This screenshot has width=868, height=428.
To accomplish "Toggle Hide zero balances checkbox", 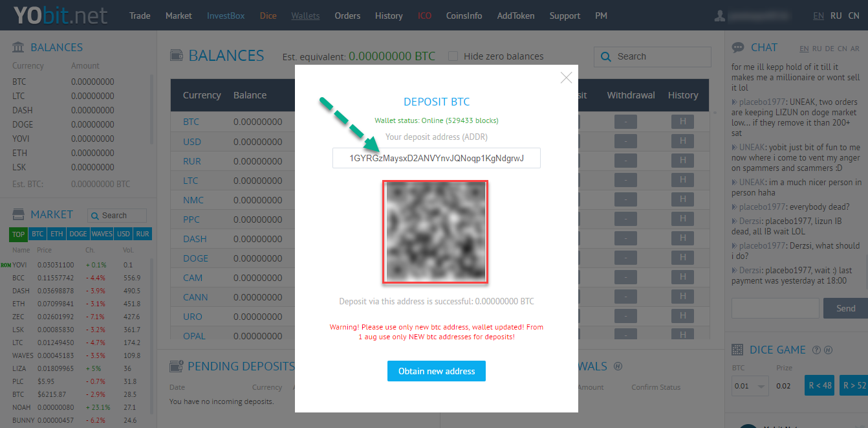I will coord(453,56).
